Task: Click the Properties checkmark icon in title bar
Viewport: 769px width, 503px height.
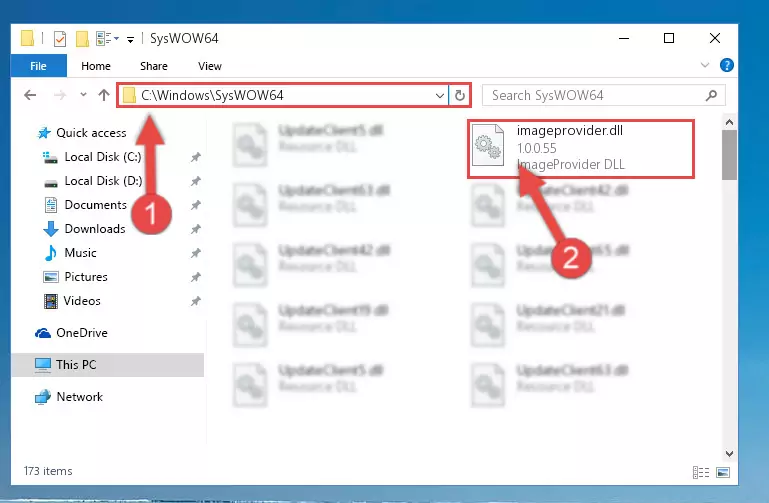Action: click(x=59, y=38)
